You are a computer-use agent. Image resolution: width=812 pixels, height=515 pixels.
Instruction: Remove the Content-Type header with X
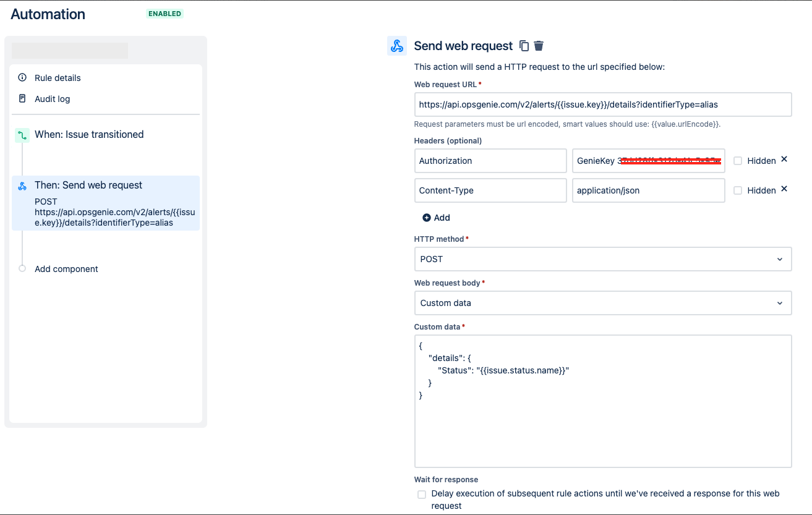click(x=784, y=189)
